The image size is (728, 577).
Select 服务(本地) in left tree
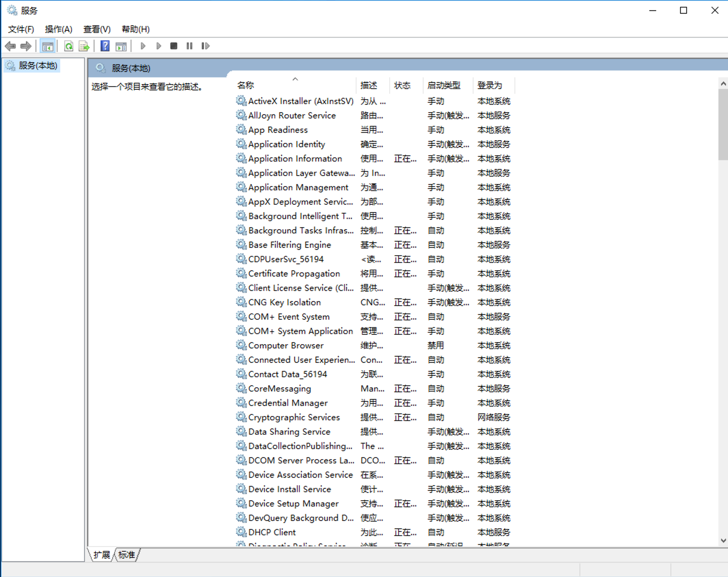[x=38, y=65]
